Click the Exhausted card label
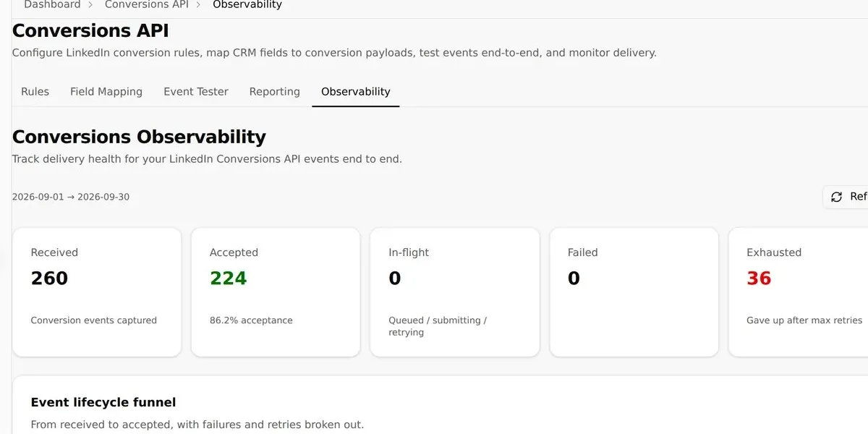This screenshot has height=434, width=868. tap(774, 252)
